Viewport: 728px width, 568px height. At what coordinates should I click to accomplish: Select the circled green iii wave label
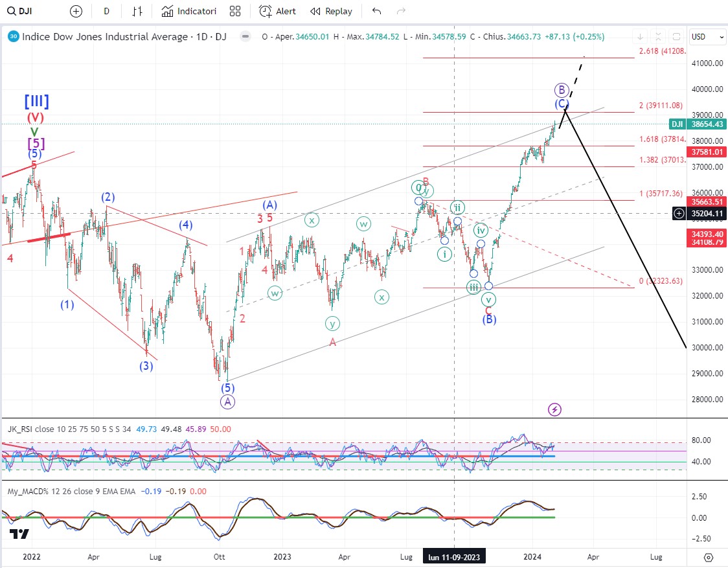(x=473, y=288)
